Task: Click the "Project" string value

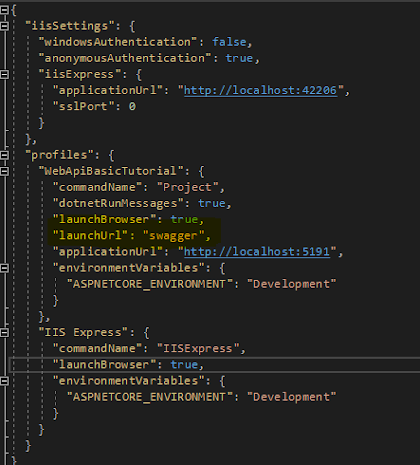Action: tap(187, 187)
